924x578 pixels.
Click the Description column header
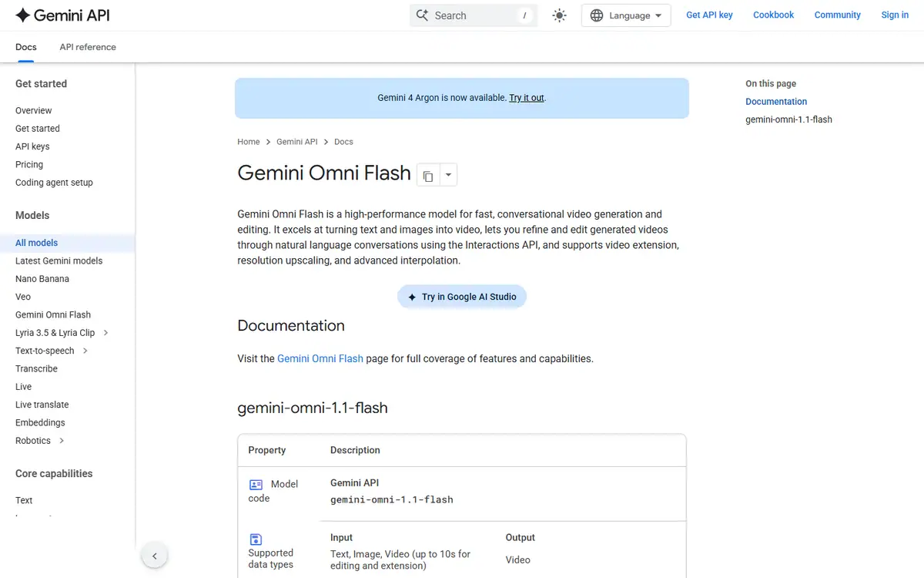point(355,450)
